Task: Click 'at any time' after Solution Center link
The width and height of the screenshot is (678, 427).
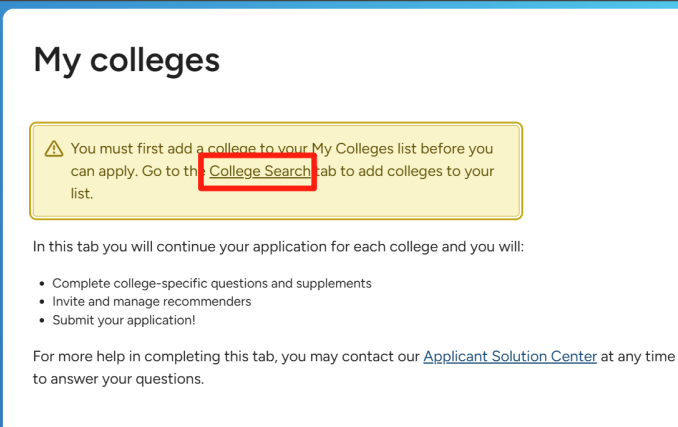Action: point(638,357)
